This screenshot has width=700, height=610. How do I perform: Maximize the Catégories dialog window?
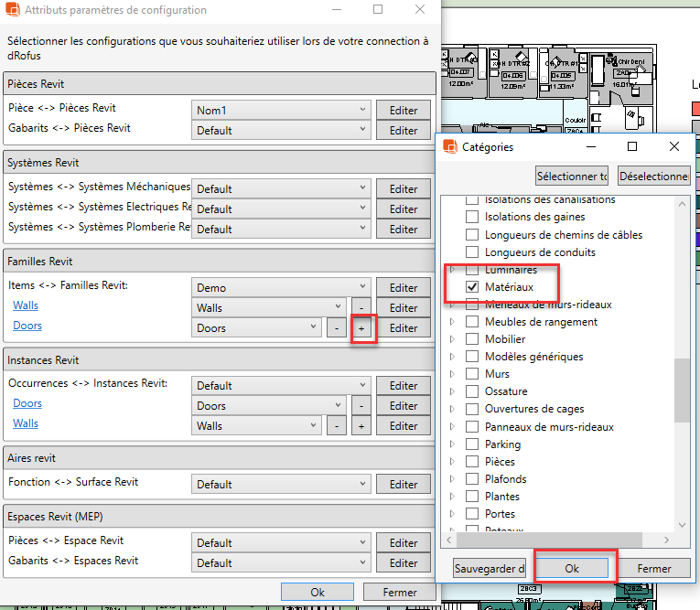[632, 146]
